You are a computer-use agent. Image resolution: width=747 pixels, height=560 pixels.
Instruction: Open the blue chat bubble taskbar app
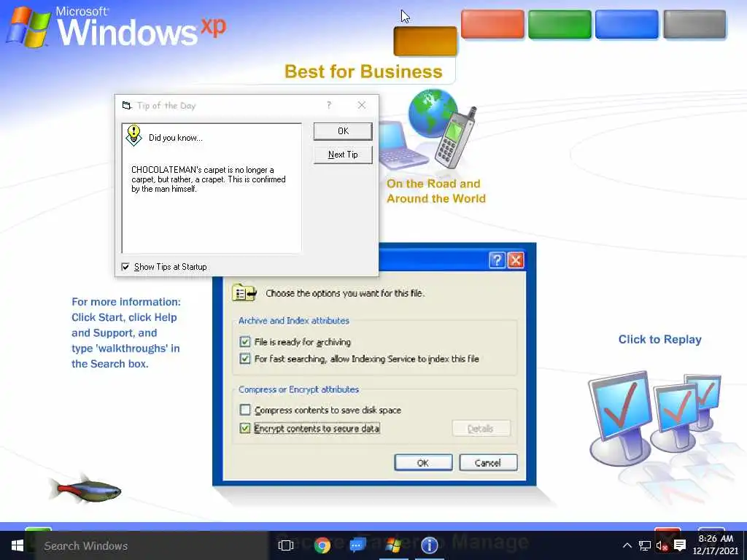pos(357,545)
